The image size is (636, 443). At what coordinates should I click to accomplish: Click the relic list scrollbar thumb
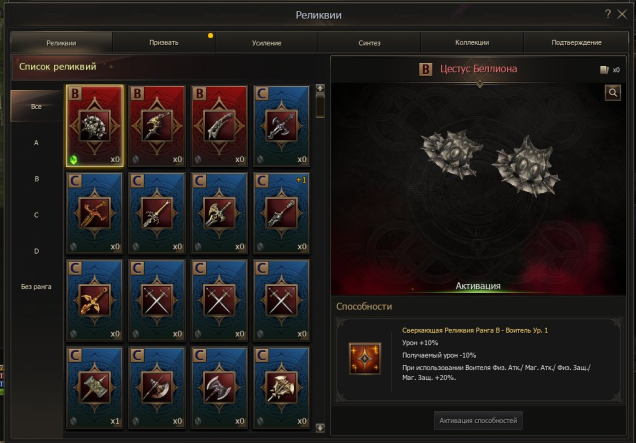[320, 105]
